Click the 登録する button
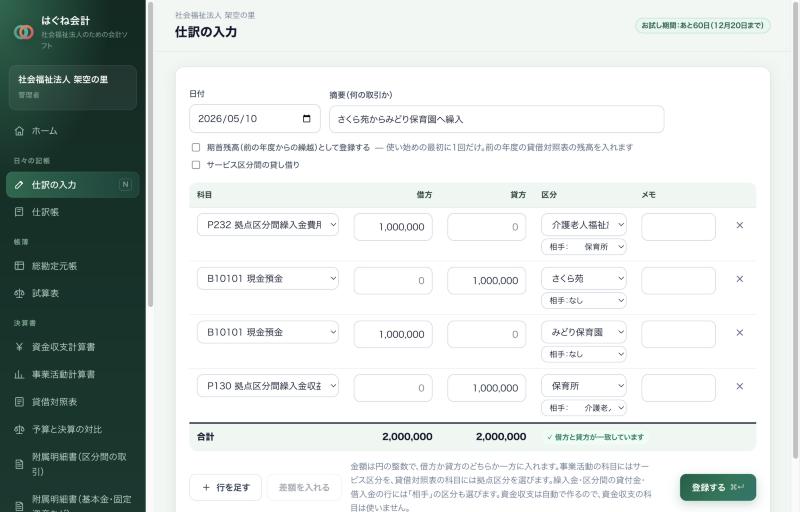800x512 pixels. [717, 488]
